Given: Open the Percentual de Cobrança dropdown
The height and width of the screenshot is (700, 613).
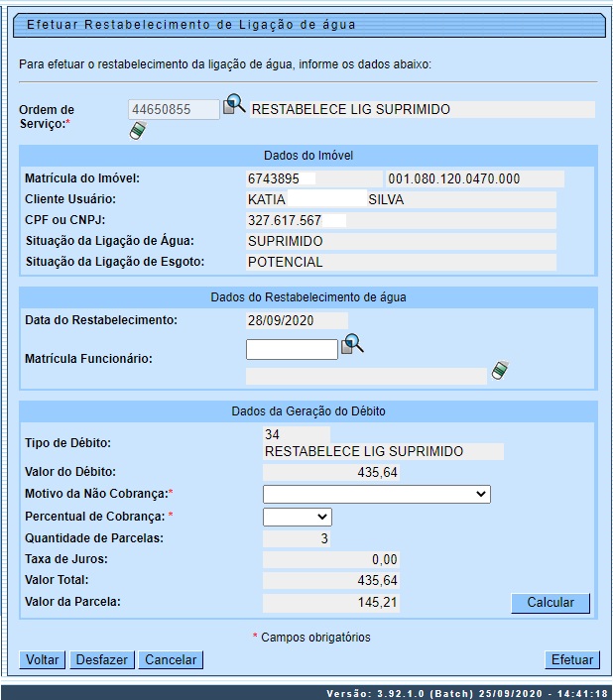Looking at the screenshot, I should [x=297, y=517].
